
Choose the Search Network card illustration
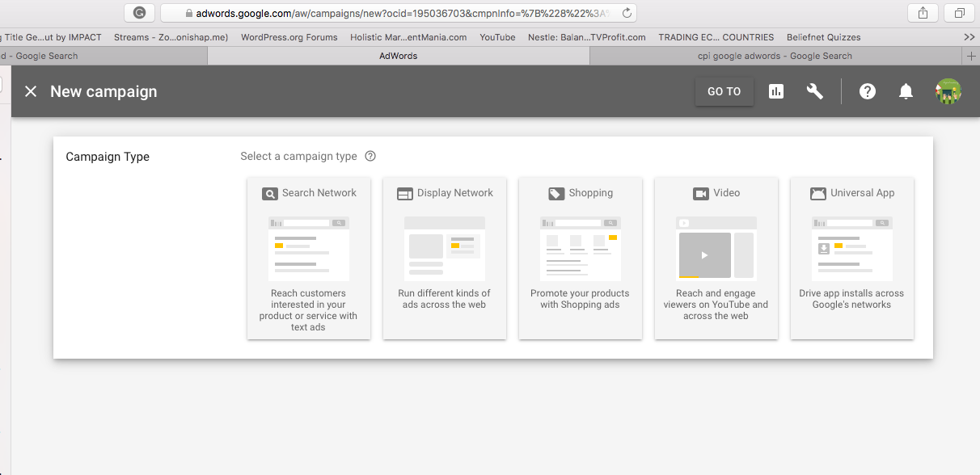[x=309, y=249]
